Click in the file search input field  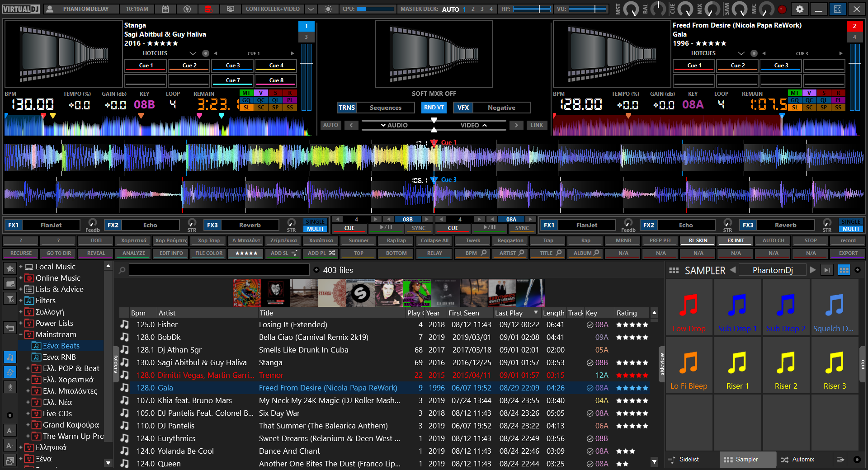coord(219,270)
